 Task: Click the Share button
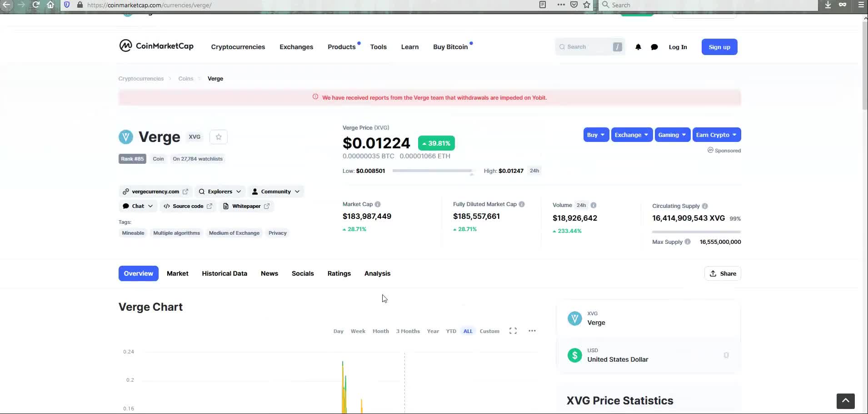coord(723,273)
